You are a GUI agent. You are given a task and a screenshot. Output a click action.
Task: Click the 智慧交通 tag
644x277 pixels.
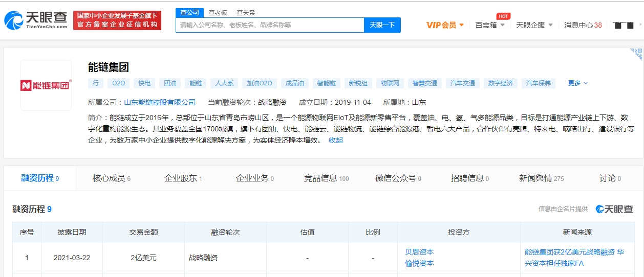click(x=425, y=83)
